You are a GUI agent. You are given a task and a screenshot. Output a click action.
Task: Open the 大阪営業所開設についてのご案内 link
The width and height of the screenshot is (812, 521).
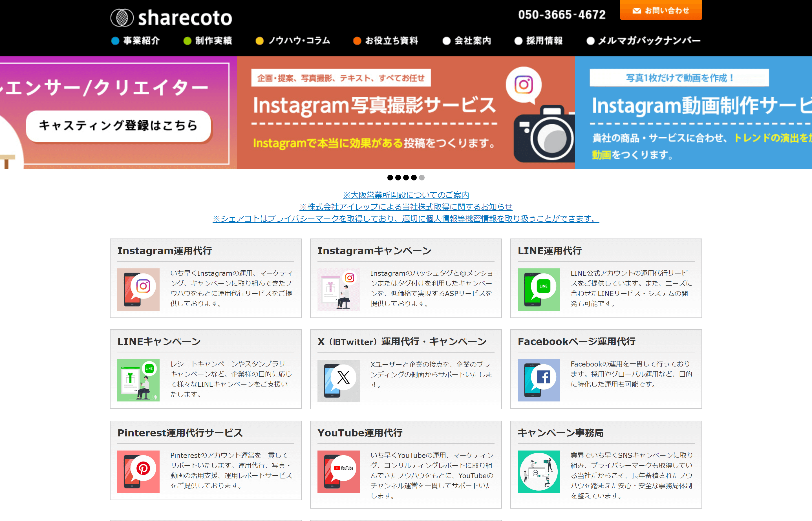pos(406,195)
